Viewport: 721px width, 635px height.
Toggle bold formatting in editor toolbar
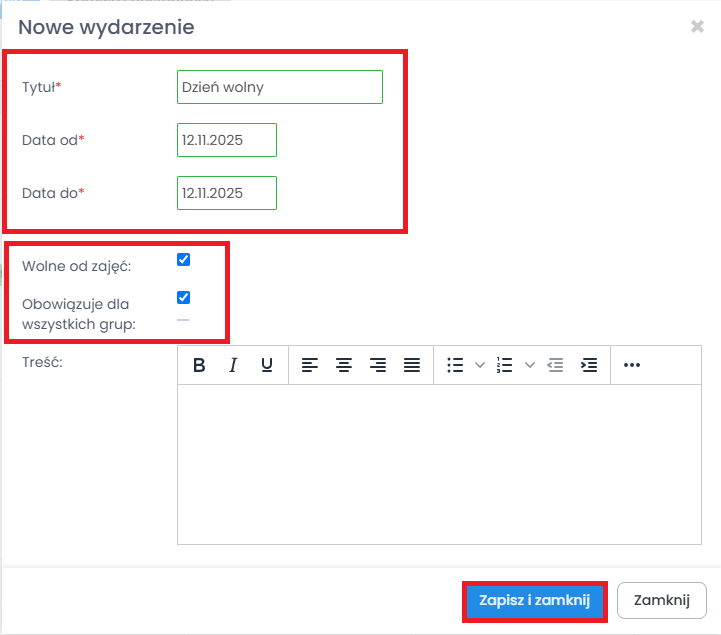[x=199, y=366]
